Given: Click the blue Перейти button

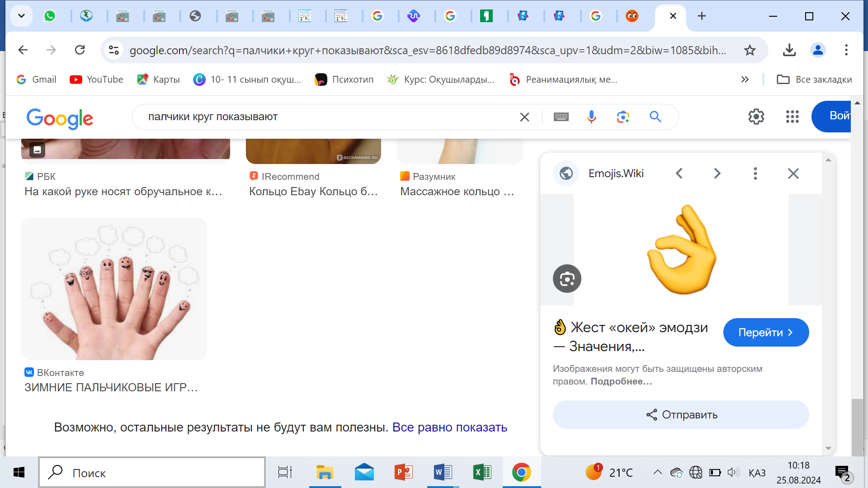Looking at the screenshot, I should tap(766, 333).
